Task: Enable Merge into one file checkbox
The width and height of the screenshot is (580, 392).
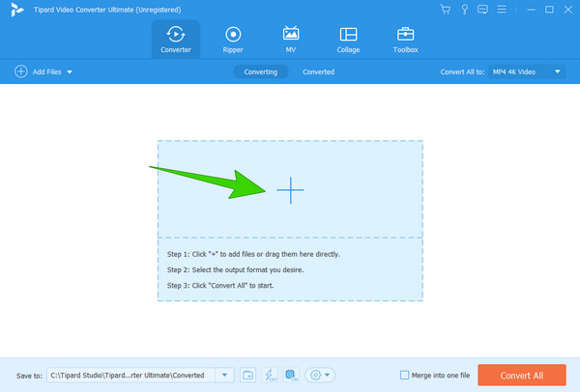Action: [x=405, y=375]
